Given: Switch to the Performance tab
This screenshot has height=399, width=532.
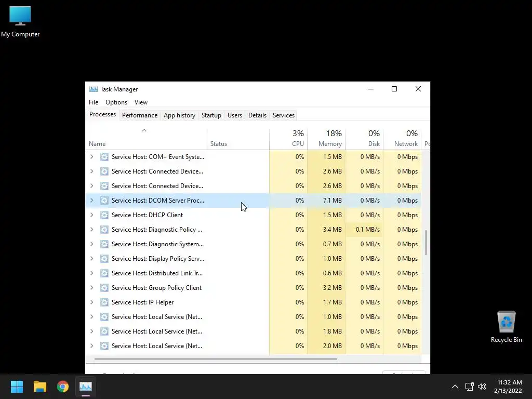Looking at the screenshot, I should [139, 115].
